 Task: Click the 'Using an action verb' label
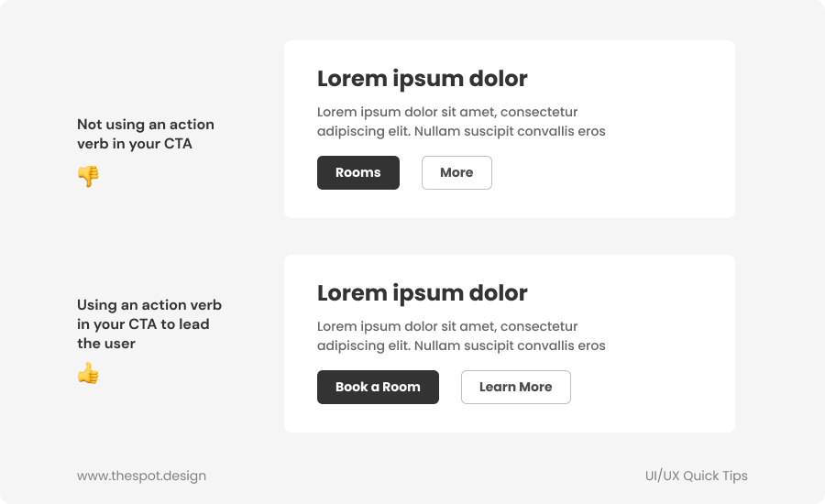pos(149,305)
